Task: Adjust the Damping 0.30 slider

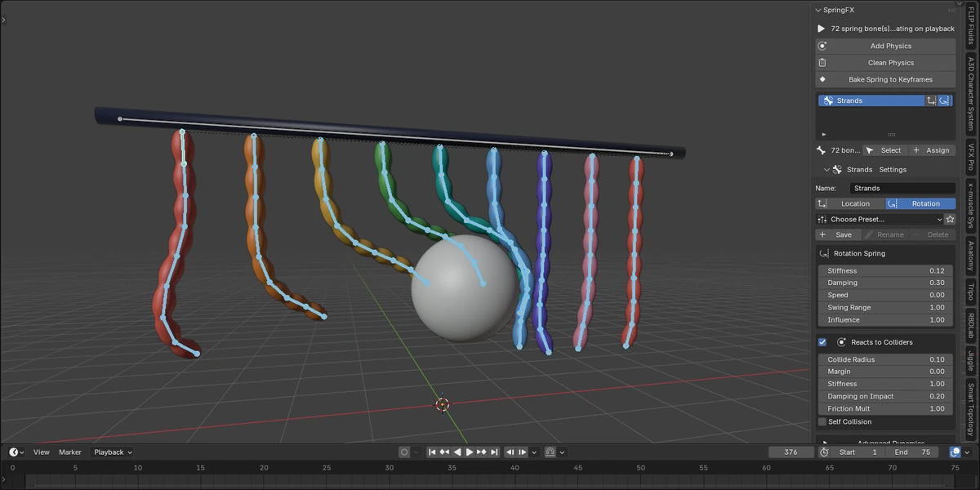Action: pos(885,283)
